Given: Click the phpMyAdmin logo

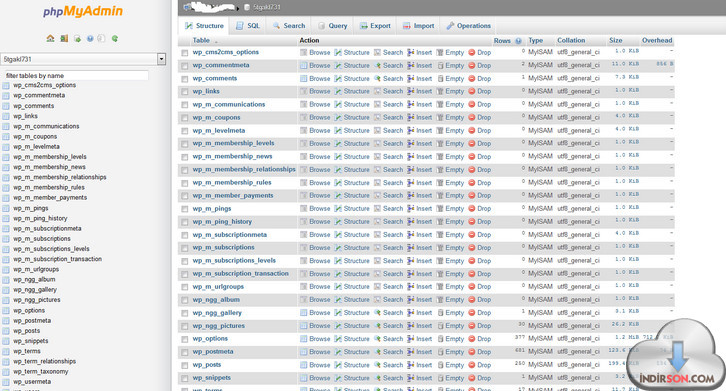Looking at the screenshot, I should pos(83,11).
